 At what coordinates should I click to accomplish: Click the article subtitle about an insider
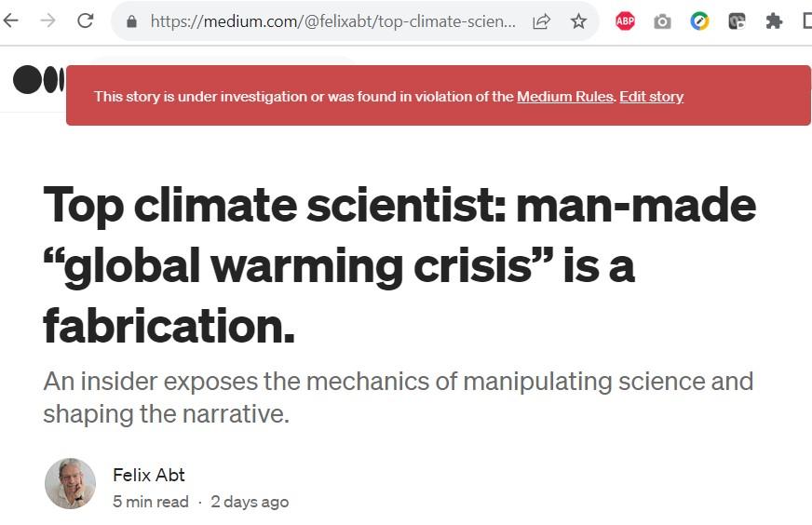(398, 397)
